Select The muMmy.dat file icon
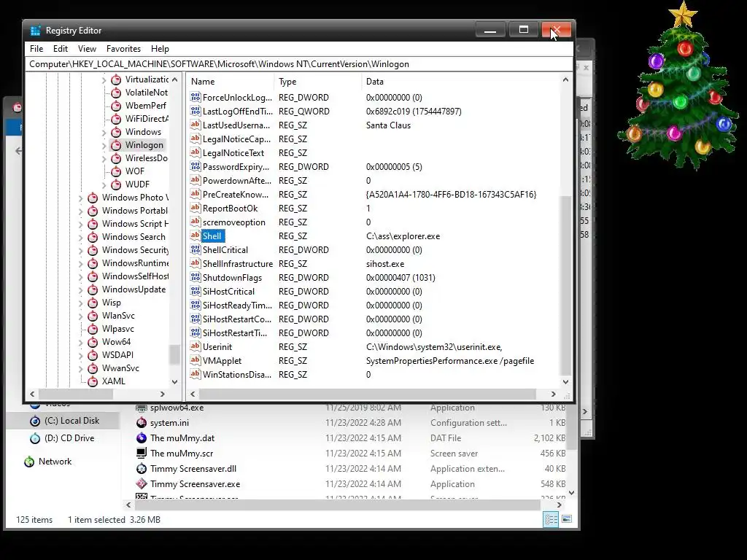The height and width of the screenshot is (560, 747). pos(142,437)
